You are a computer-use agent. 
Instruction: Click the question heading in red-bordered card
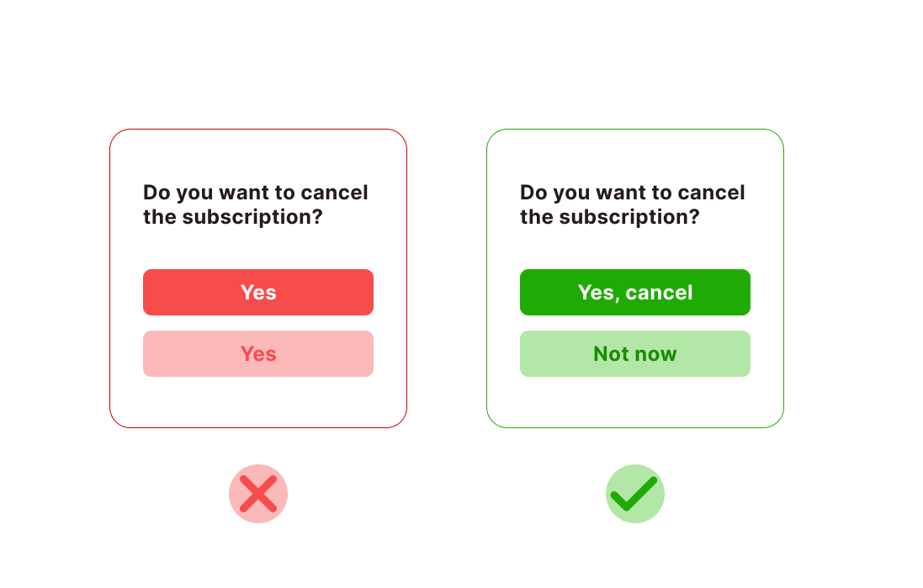(x=256, y=204)
